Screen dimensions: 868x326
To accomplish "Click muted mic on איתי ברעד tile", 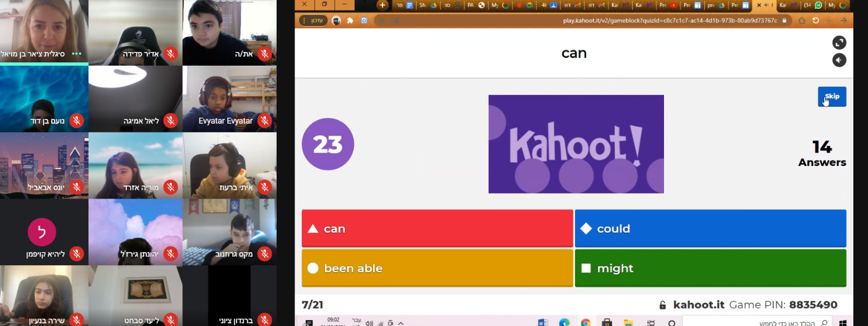I will [265, 187].
